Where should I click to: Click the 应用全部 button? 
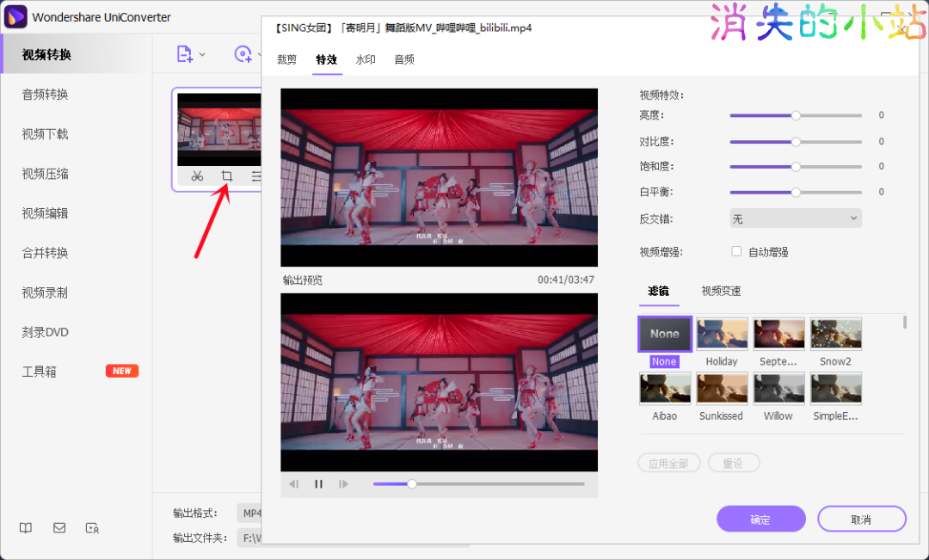point(669,464)
